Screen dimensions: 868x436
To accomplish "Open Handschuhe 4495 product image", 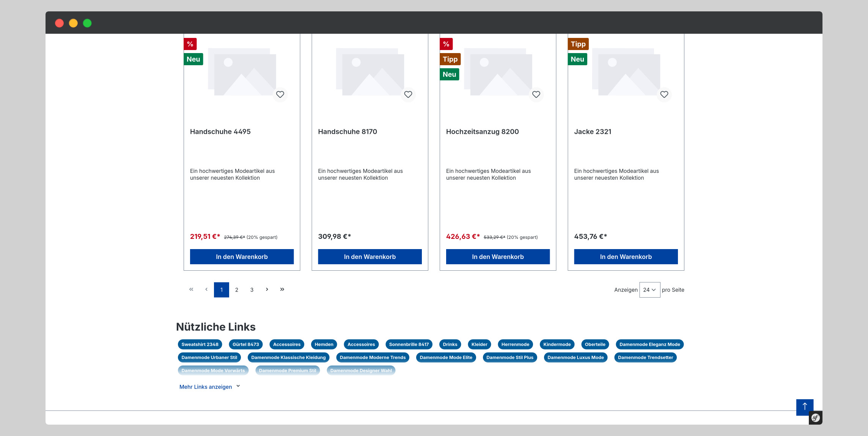I will pos(242,72).
